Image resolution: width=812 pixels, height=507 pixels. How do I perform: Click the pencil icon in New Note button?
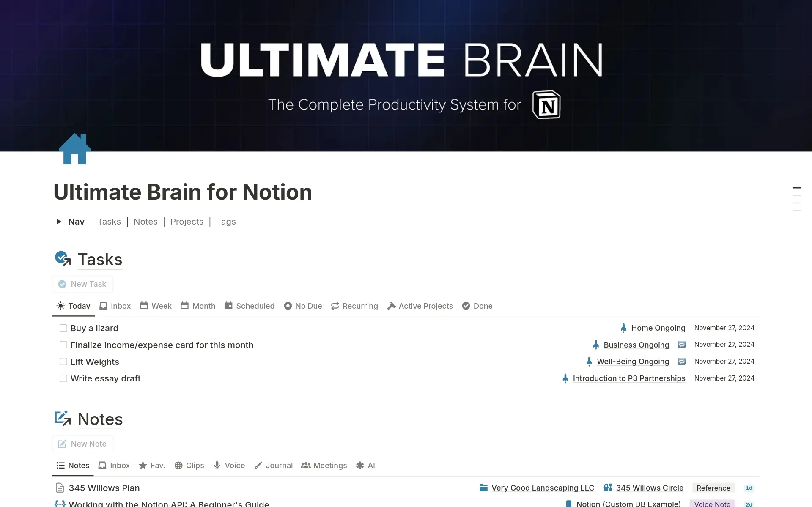point(62,444)
